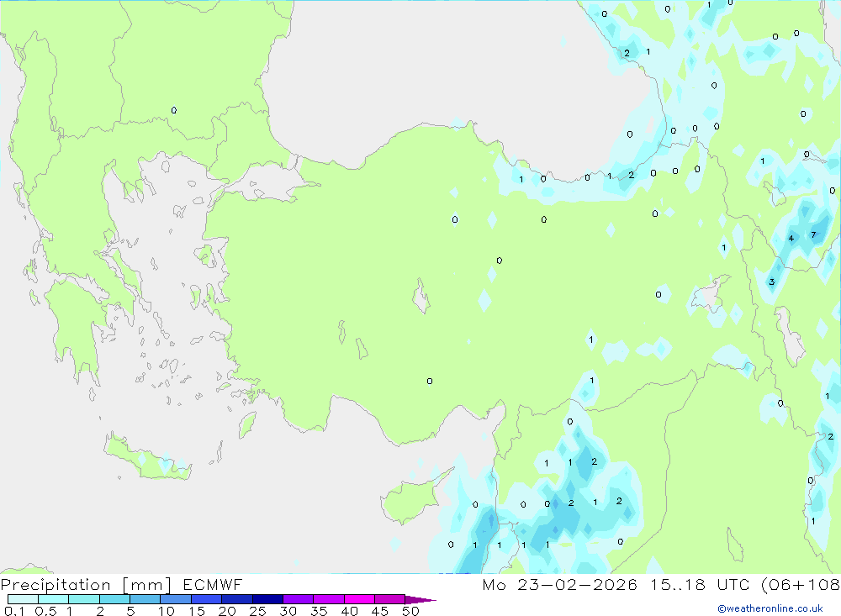Image resolution: width=841 pixels, height=616 pixels.
Task: Click the date 'Mo 23-02-2026'
Action: pos(559,585)
